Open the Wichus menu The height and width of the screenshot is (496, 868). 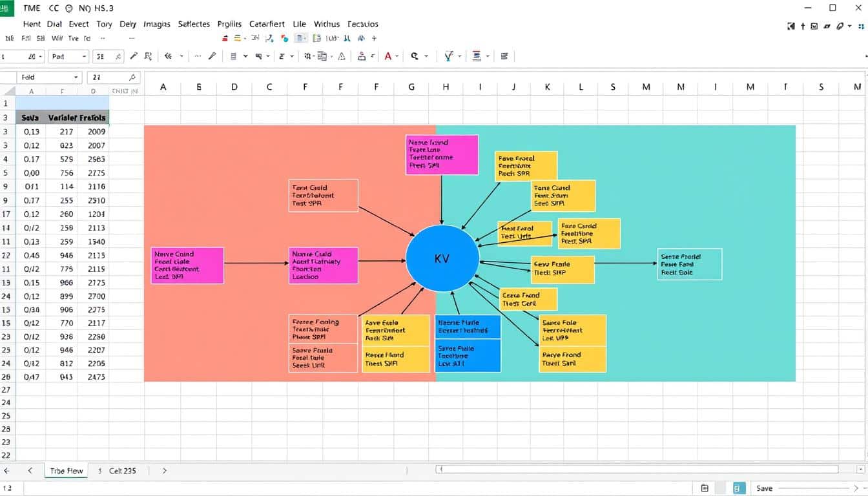click(326, 24)
